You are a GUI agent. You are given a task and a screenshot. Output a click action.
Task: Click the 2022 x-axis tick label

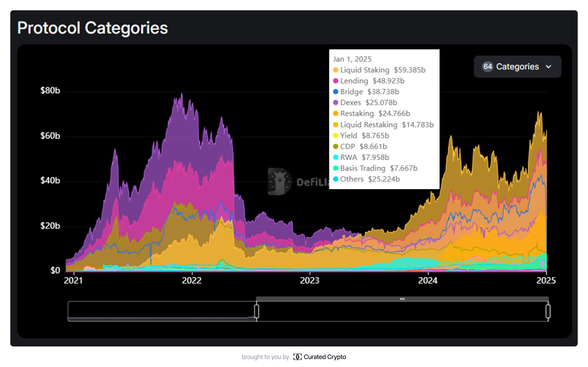coord(192,280)
